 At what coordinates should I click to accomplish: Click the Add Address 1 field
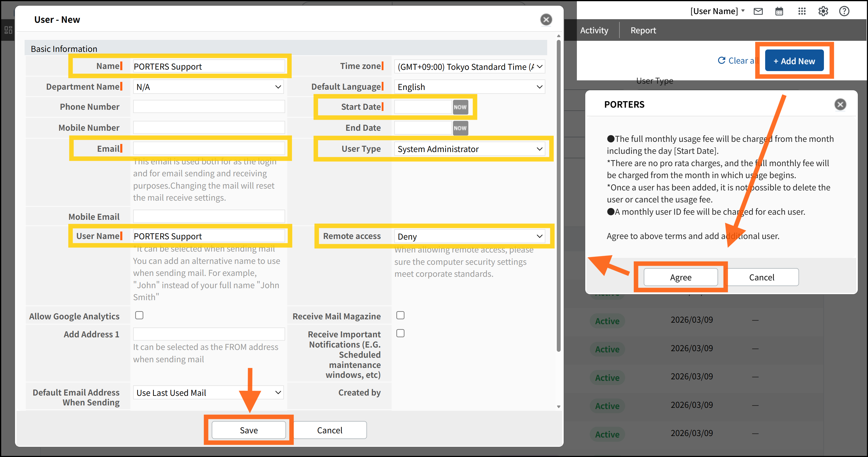tap(209, 334)
